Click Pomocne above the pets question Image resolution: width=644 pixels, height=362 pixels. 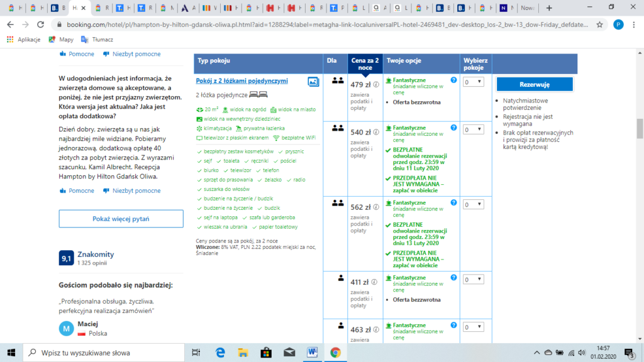[77, 54]
